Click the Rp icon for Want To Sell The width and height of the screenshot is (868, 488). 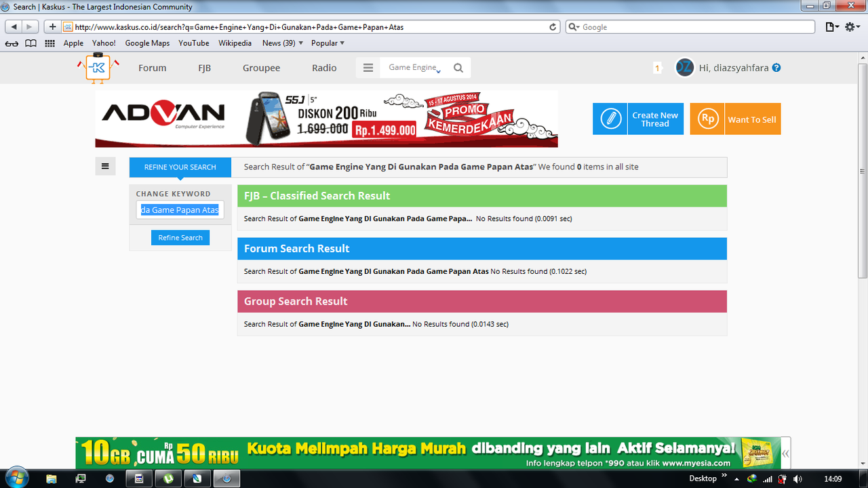coord(707,119)
